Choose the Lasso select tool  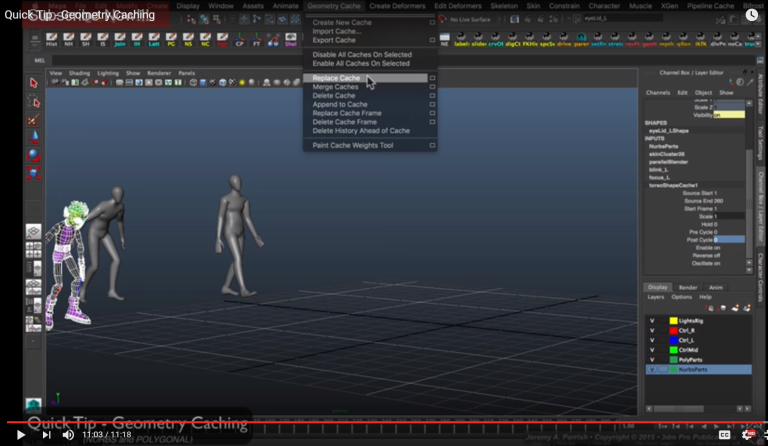(x=33, y=101)
